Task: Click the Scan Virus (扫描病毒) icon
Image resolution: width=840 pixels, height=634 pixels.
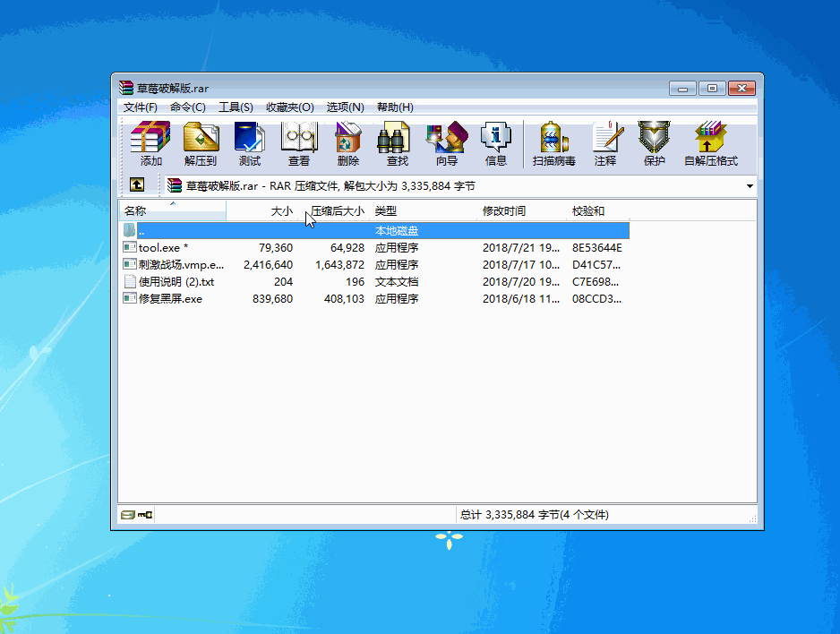Action: point(553,143)
